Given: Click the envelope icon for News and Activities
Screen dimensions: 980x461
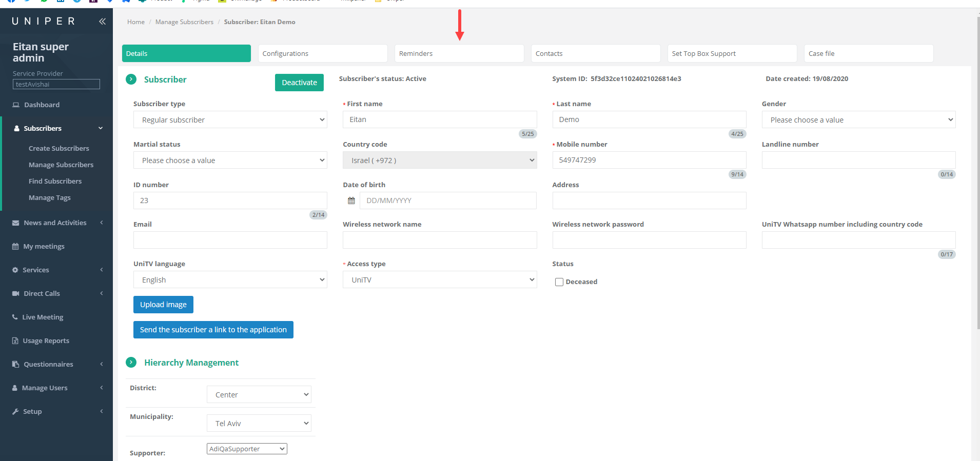Looking at the screenshot, I should click(16, 223).
